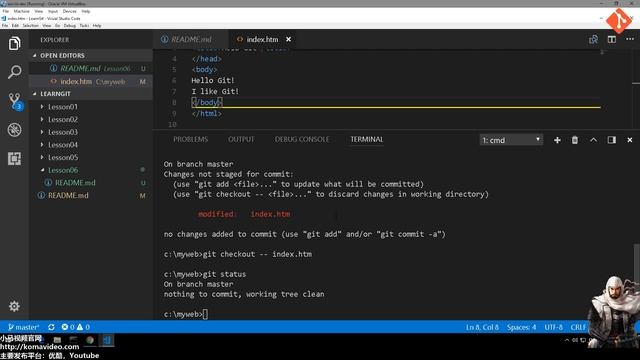640x360 pixels.
Task: Expand the Lesson04 folder
Action: 42,144
